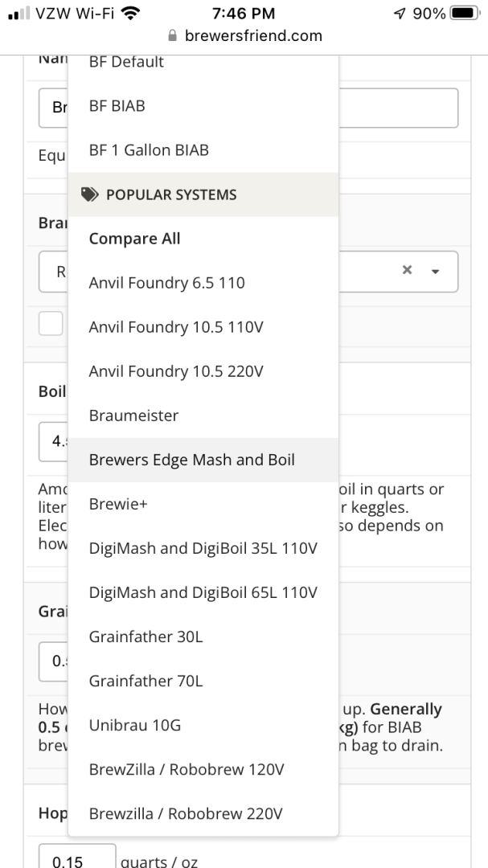
Task: Pick Anvil Foundry 6.5 110
Action: point(166,283)
